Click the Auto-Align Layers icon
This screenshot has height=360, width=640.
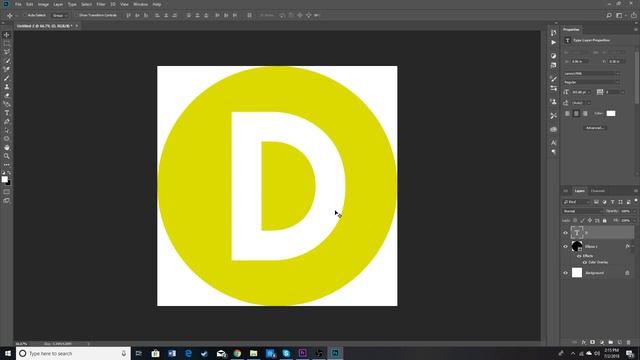(x=249, y=15)
